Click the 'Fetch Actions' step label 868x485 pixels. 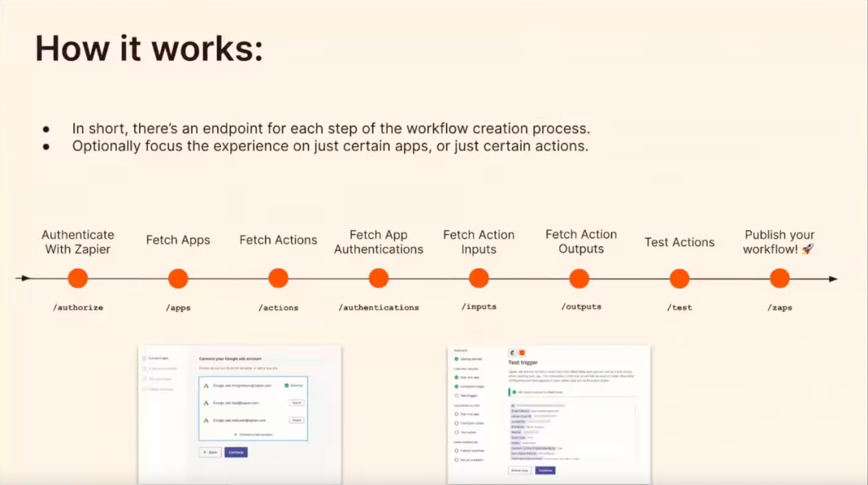[278, 240]
